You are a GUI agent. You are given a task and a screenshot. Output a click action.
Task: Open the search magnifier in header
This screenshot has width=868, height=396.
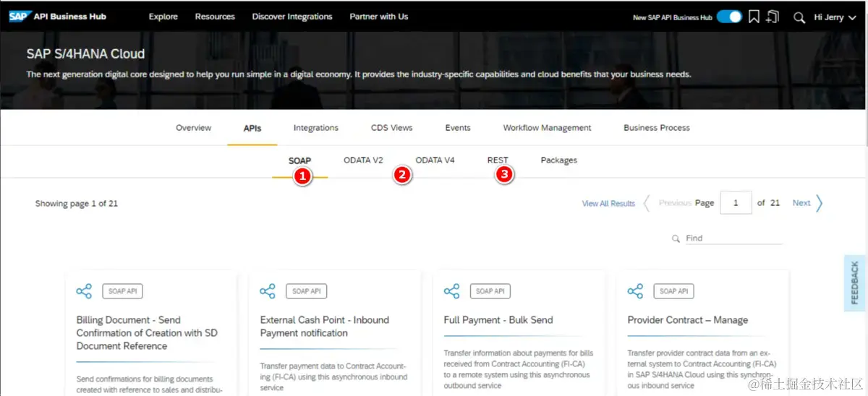point(799,17)
